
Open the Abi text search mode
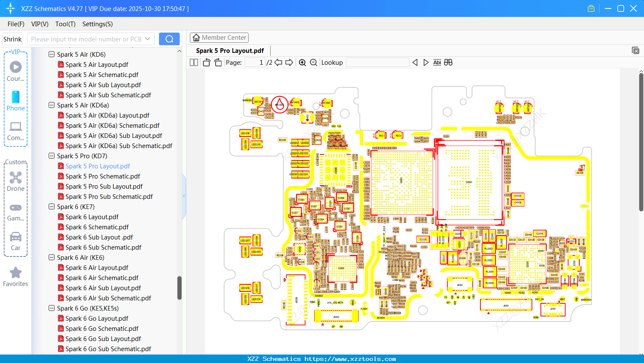[x=437, y=62]
